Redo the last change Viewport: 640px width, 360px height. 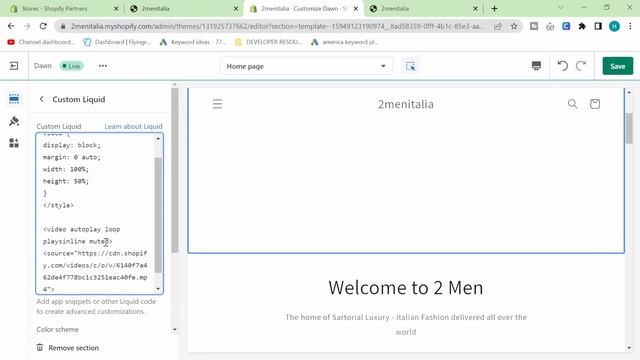tap(581, 66)
